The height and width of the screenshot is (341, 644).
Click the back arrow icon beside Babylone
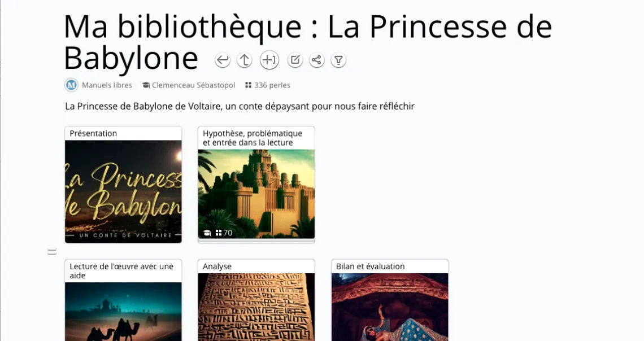(222, 60)
